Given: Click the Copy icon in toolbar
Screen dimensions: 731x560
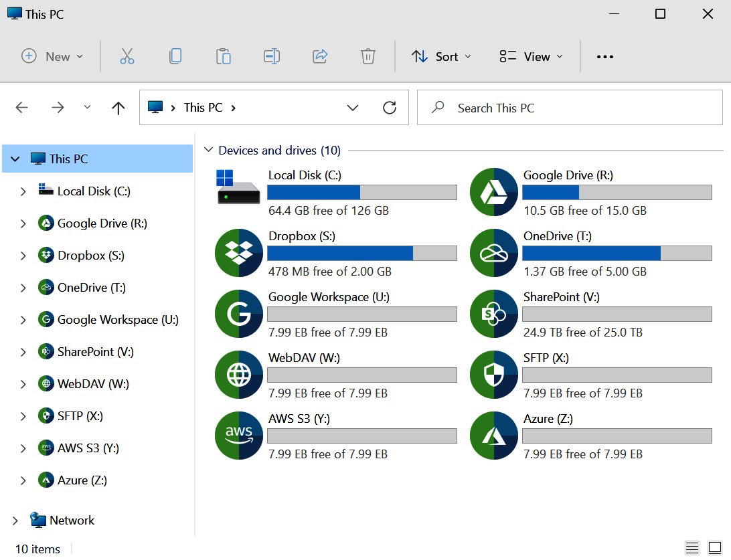Looking at the screenshot, I should click(175, 56).
